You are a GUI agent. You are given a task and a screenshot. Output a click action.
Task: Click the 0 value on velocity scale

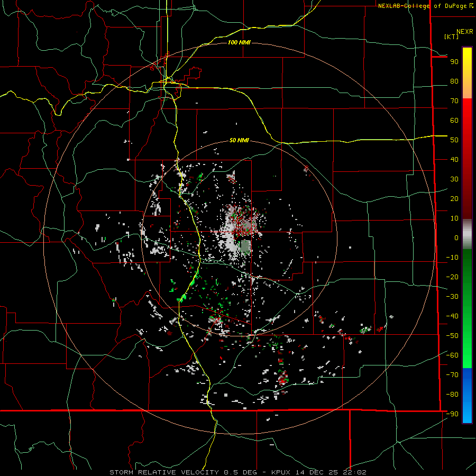456,238
